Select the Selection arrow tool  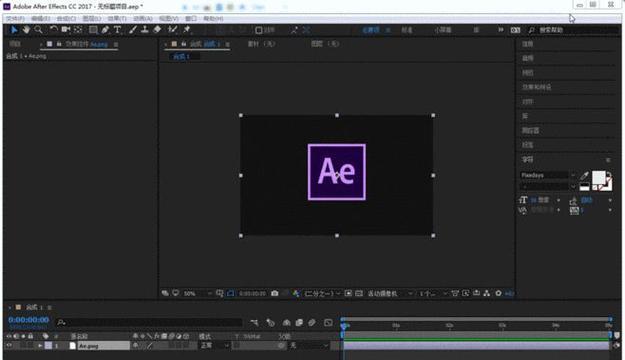pyautogui.click(x=14, y=30)
